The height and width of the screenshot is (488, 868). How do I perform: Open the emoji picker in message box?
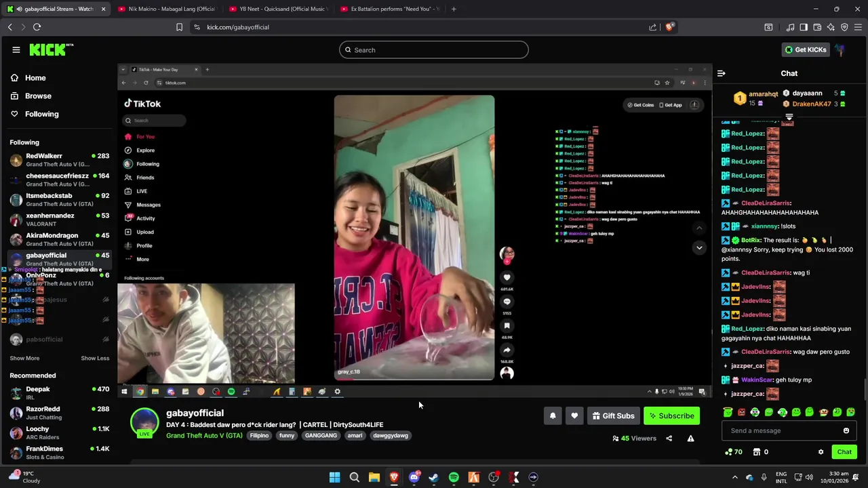coord(846,430)
